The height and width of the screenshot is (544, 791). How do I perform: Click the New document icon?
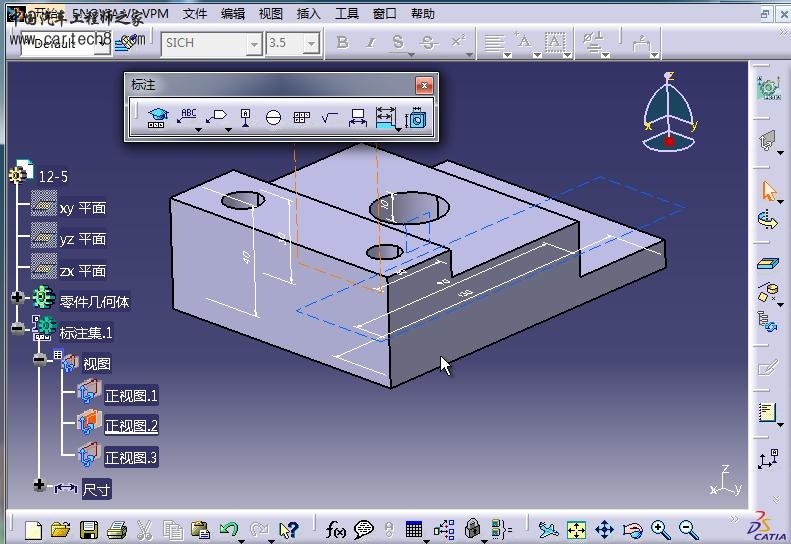(33, 530)
